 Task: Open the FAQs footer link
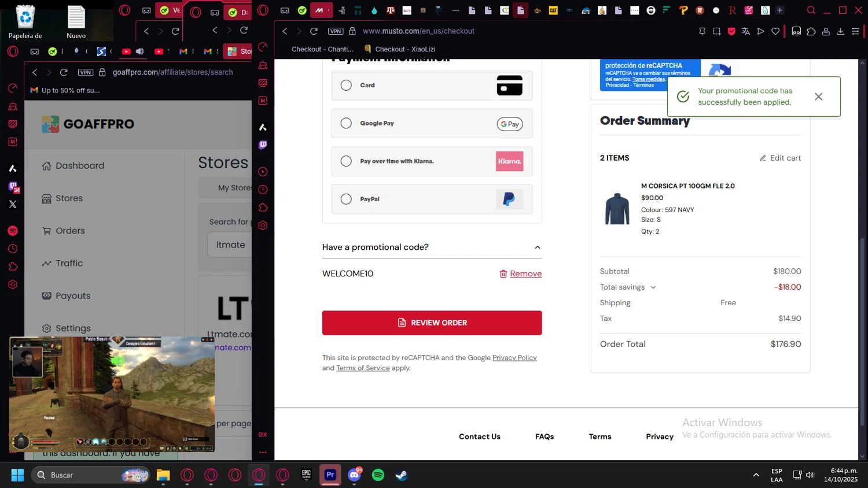[545, 437]
